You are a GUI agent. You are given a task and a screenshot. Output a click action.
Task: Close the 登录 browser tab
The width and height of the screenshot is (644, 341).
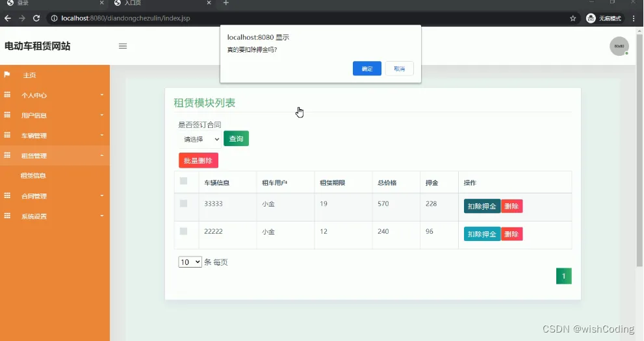point(102,3)
